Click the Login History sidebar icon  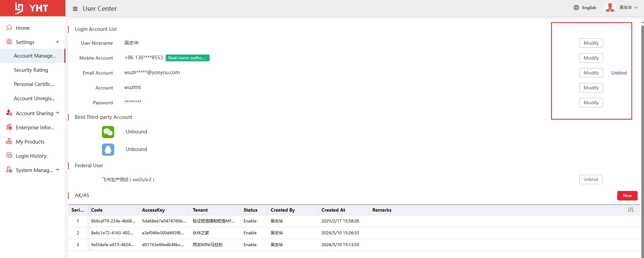pyautogui.click(x=9, y=156)
